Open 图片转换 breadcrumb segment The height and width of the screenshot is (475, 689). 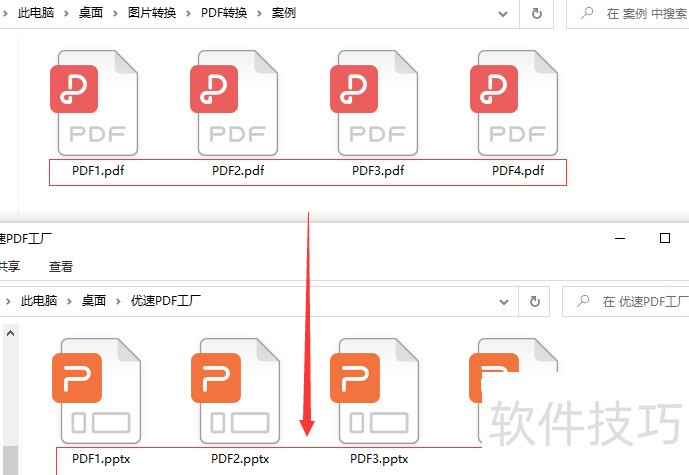coord(152,13)
